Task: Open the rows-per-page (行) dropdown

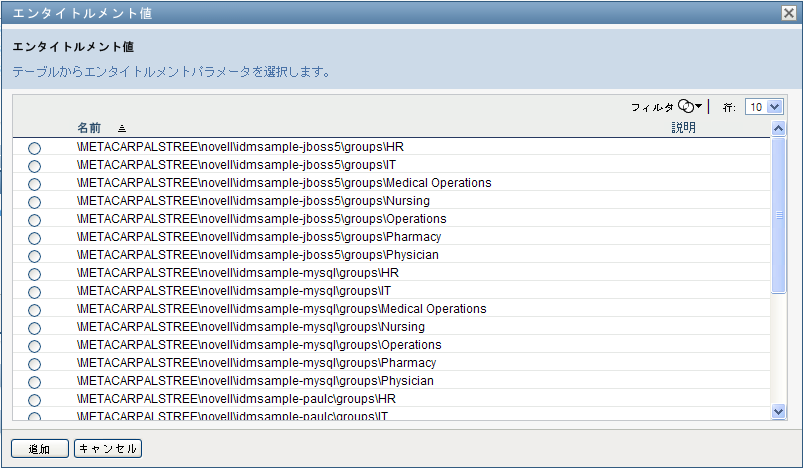Action: click(x=764, y=106)
